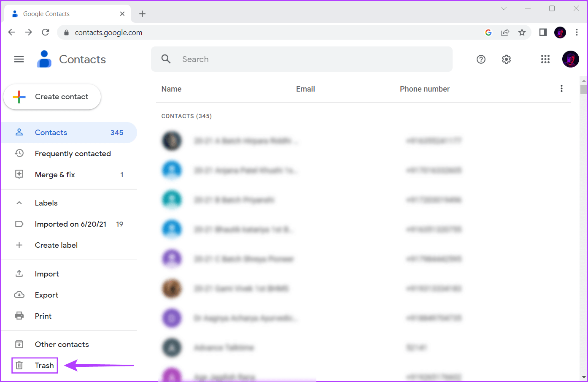
Task: Click Create label
Action: click(69, 245)
